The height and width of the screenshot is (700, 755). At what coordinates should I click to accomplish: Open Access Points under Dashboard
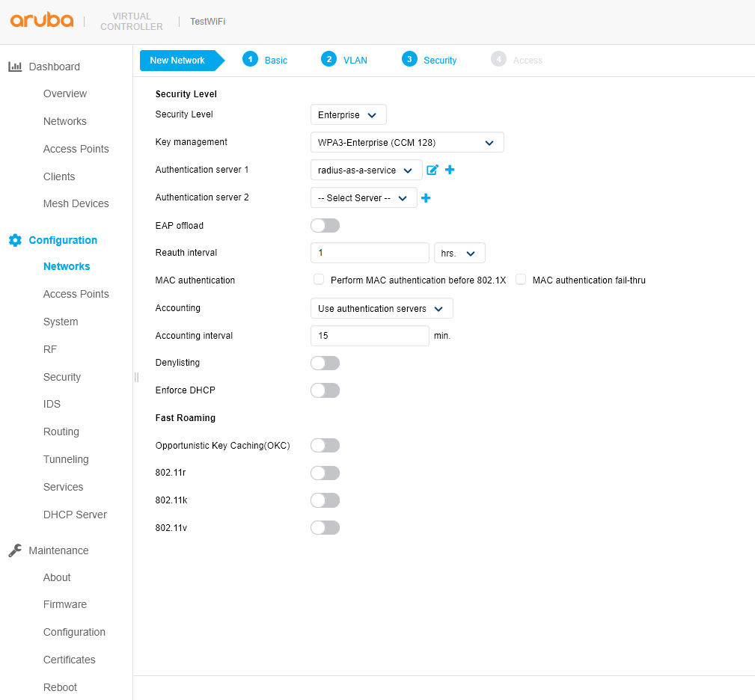76,149
